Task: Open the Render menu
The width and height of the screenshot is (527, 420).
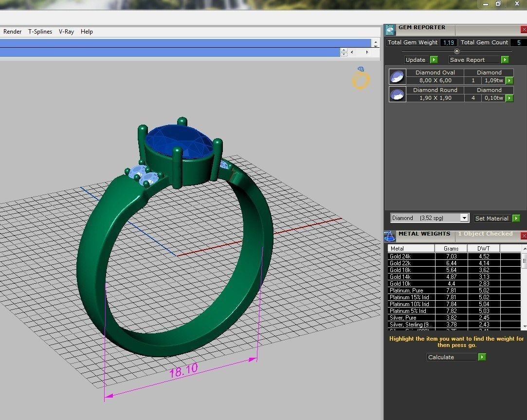Action: click(x=13, y=32)
